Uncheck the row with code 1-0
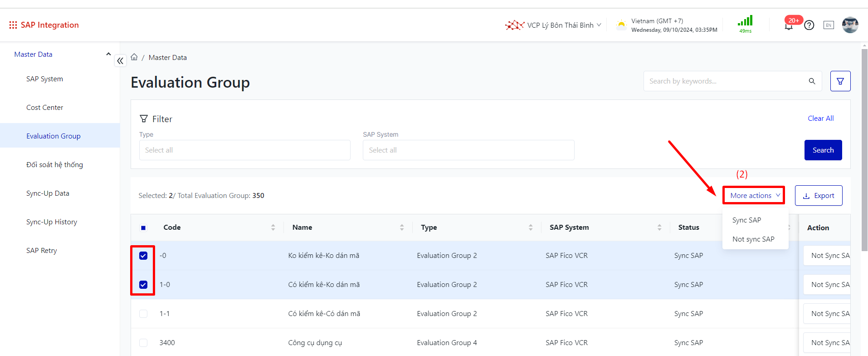This screenshot has width=868, height=356. (x=143, y=285)
